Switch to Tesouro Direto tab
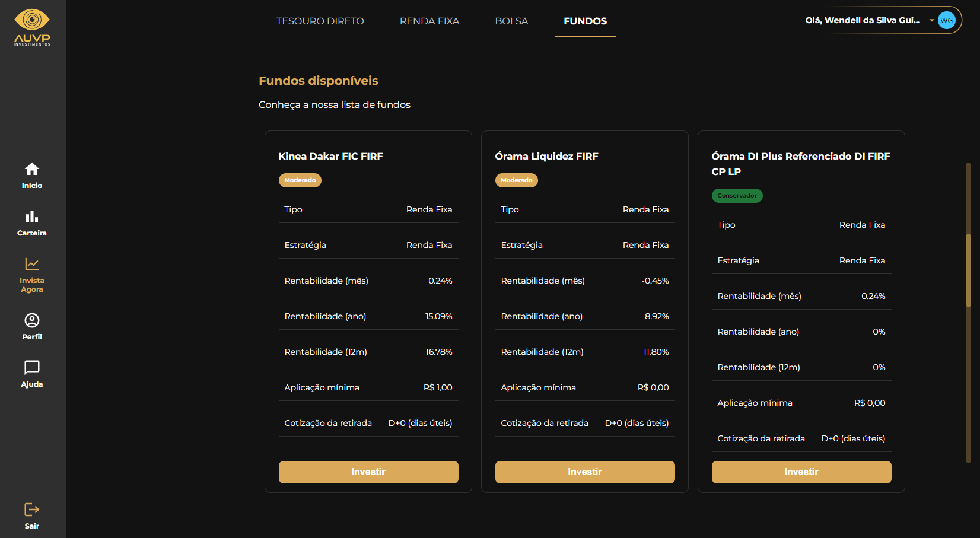980x538 pixels. (x=320, y=21)
